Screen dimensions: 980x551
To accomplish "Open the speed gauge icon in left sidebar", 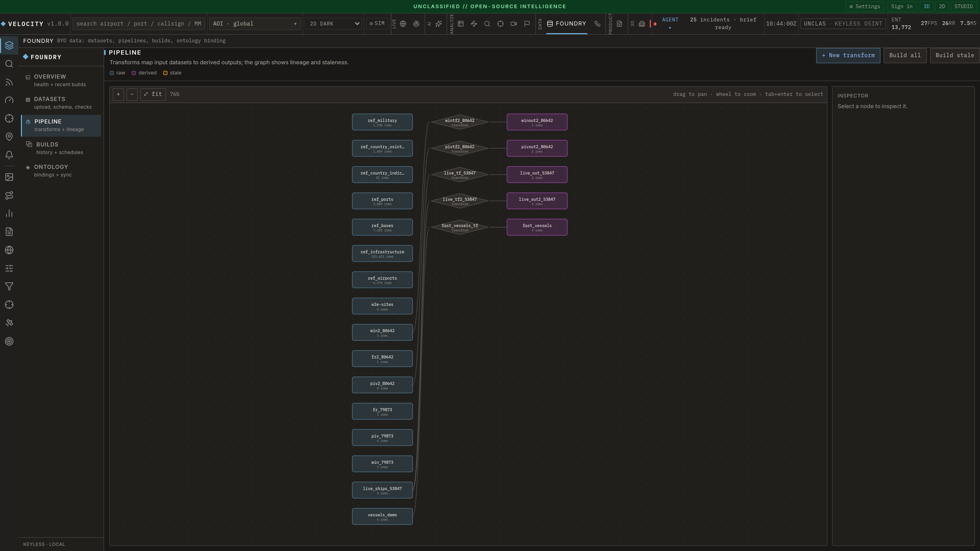I will 9,100.
